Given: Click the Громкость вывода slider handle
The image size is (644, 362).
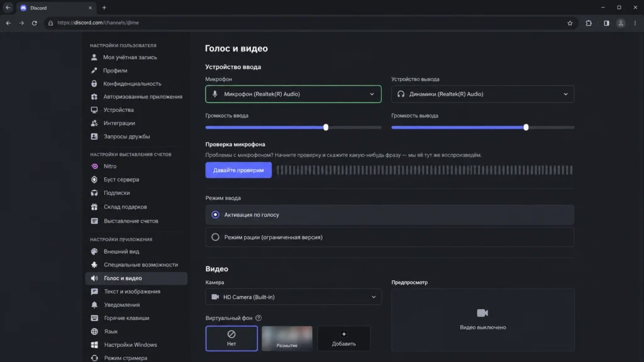Looking at the screenshot, I should point(526,127).
